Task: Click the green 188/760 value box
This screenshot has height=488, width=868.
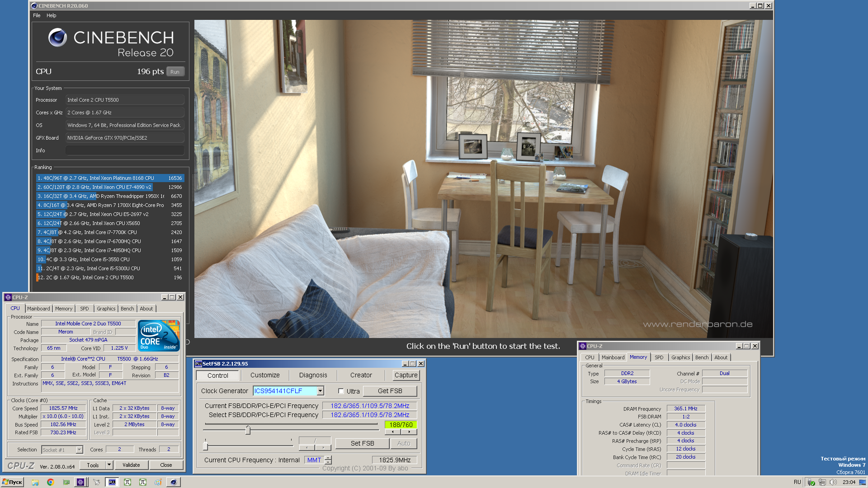Action: (401, 425)
